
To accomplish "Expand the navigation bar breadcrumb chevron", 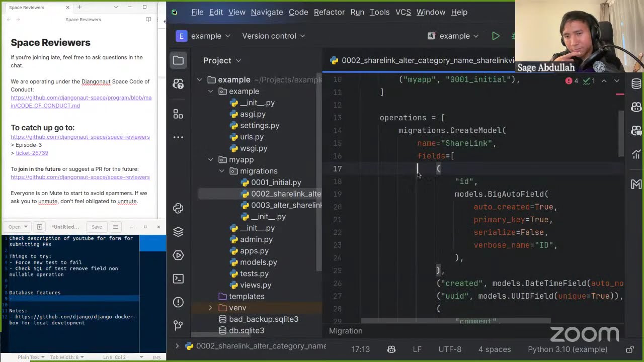I will [177, 346].
